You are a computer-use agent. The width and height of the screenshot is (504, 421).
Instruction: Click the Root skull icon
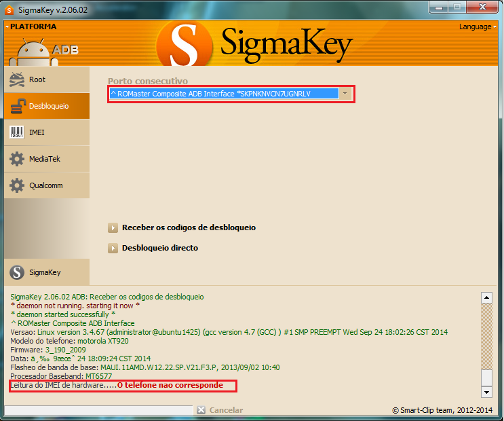17,79
